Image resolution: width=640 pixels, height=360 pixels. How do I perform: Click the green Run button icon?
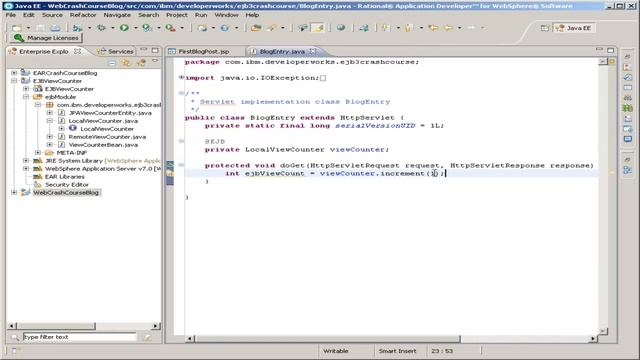tap(124, 28)
